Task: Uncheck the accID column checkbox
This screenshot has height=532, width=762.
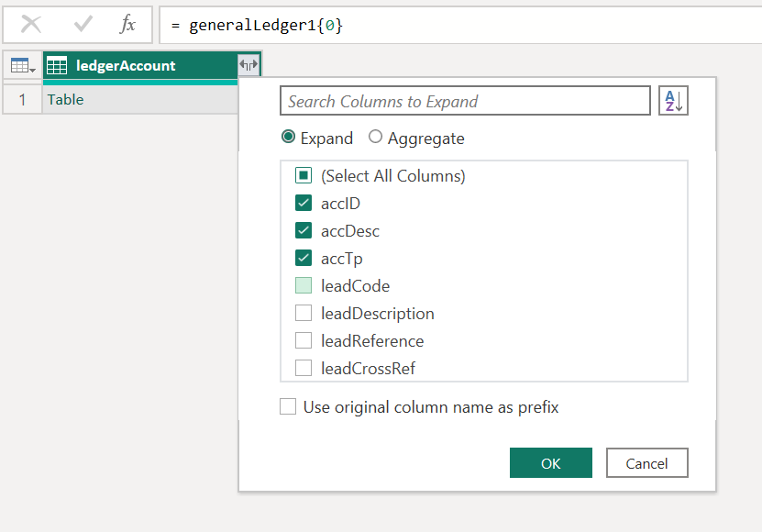Action: (x=304, y=203)
